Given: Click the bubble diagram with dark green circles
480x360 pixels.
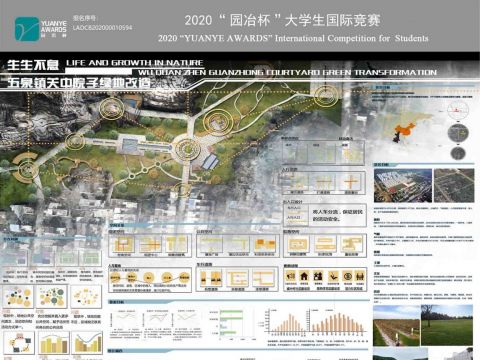Looking at the screenshot, I should [52, 296].
